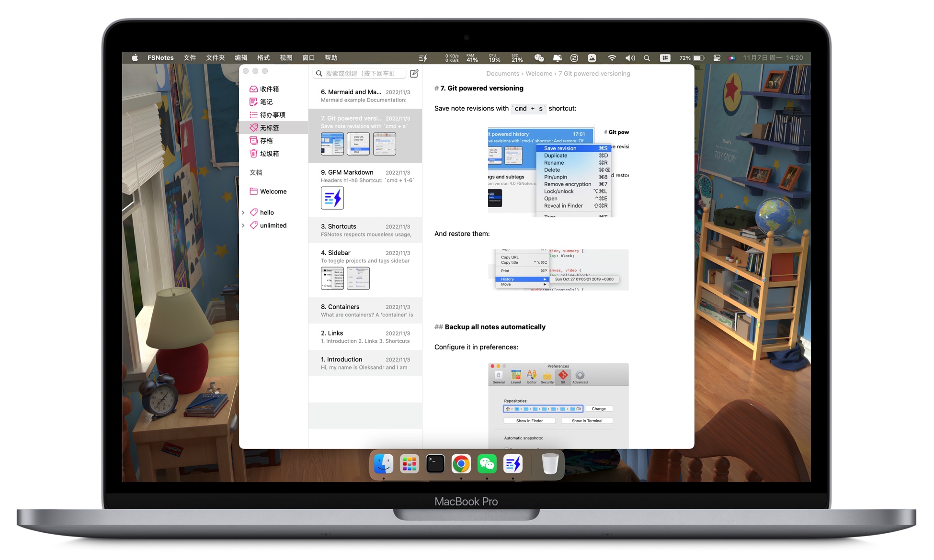934x560 pixels.
Task: Open the 文件 menu
Action: click(x=190, y=58)
